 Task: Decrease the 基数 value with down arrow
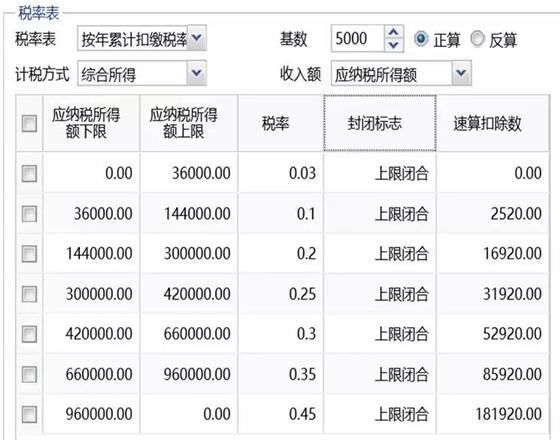point(394,45)
